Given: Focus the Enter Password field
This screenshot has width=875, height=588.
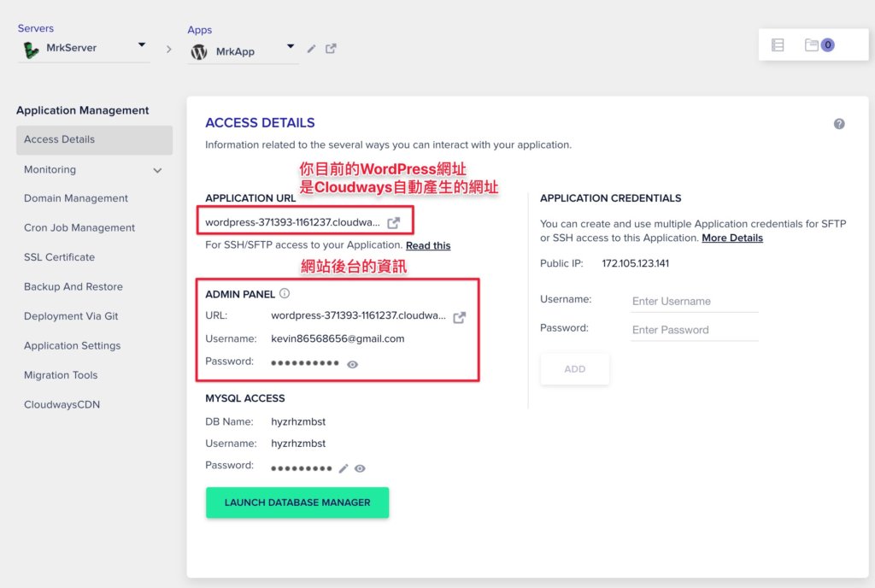Looking at the screenshot, I should [695, 330].
